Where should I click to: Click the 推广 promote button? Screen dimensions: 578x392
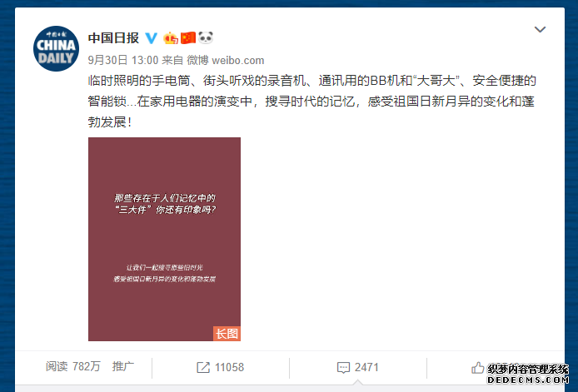[x=123, y=366]
